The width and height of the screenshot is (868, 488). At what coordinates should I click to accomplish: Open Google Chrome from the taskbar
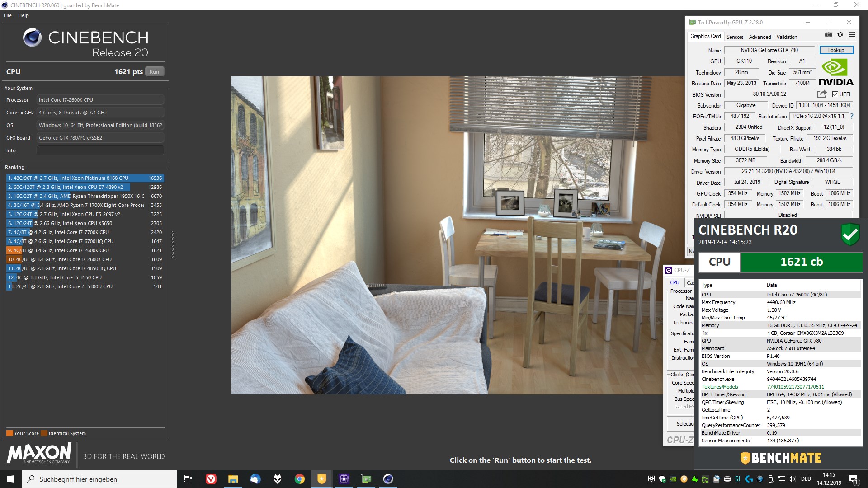(299, 479)
